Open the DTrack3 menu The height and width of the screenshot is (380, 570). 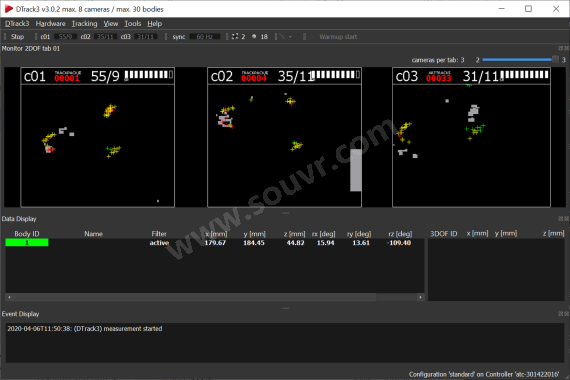click(x=17, y=24)
